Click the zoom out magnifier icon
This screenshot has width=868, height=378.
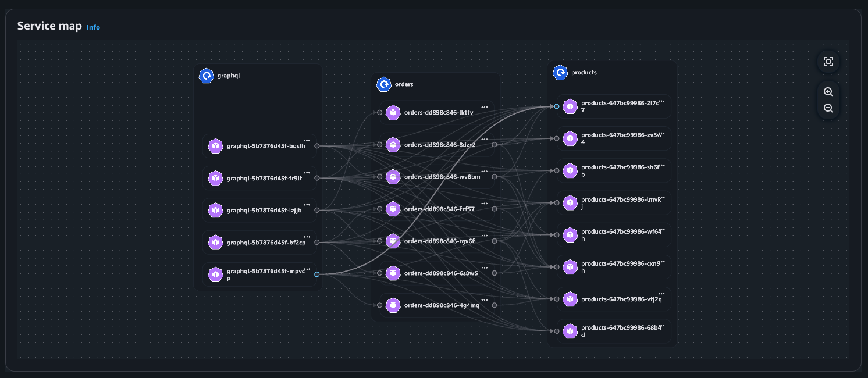pyautogui.click(x=828, y=108)
